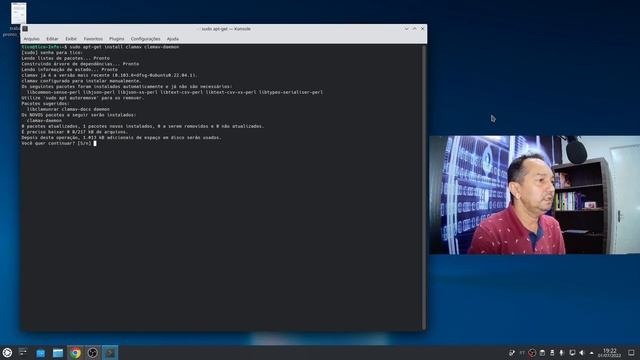The width and height of the screenshot is (640, 360).
Task: Open the application launcher on the taskbar
Action: point(7,353)
